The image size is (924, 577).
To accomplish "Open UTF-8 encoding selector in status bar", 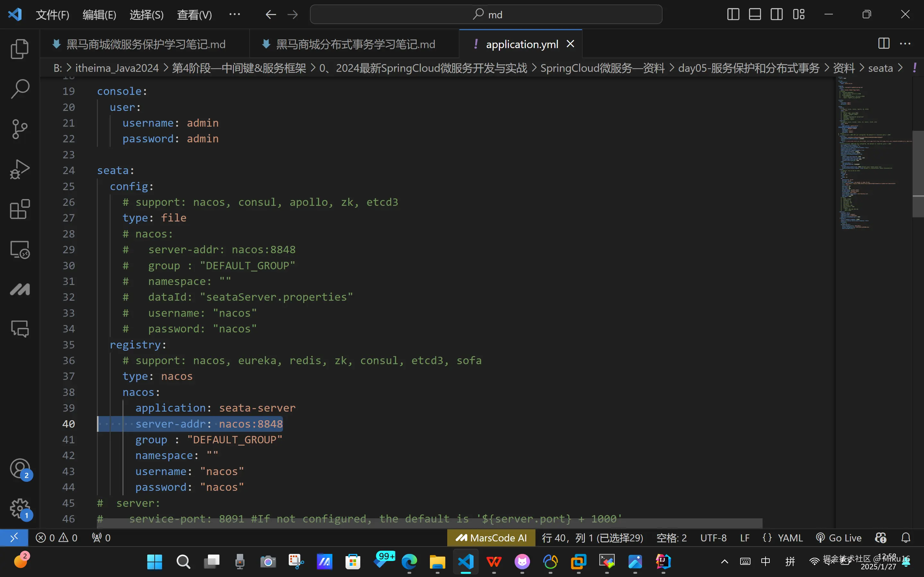I will (x=713, y=538).
